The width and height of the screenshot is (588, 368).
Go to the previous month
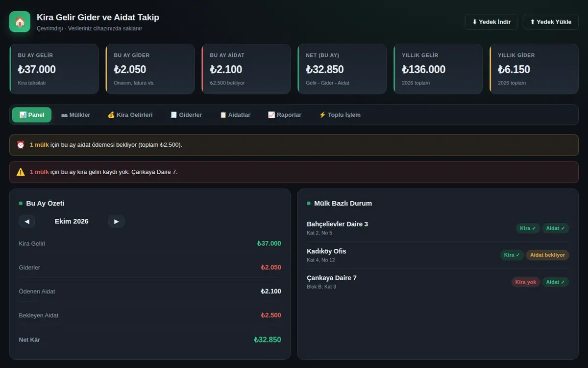(x=27, y=221)
